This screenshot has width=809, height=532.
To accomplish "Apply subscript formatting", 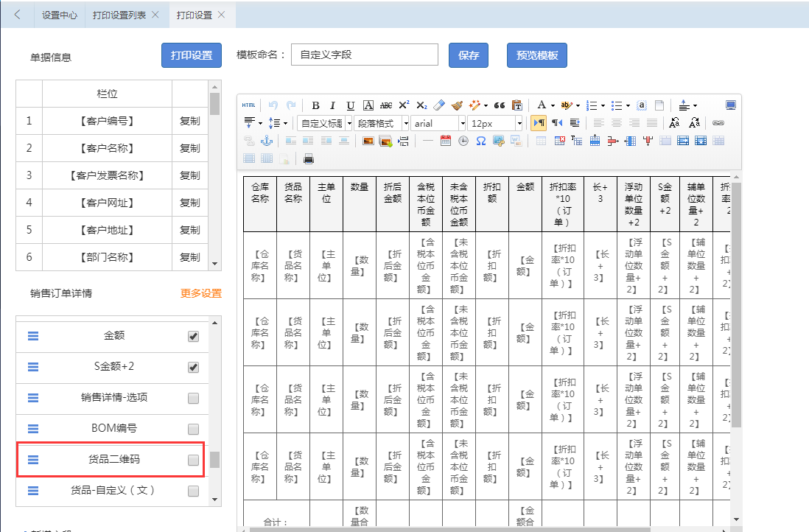I will coord(421,105).
